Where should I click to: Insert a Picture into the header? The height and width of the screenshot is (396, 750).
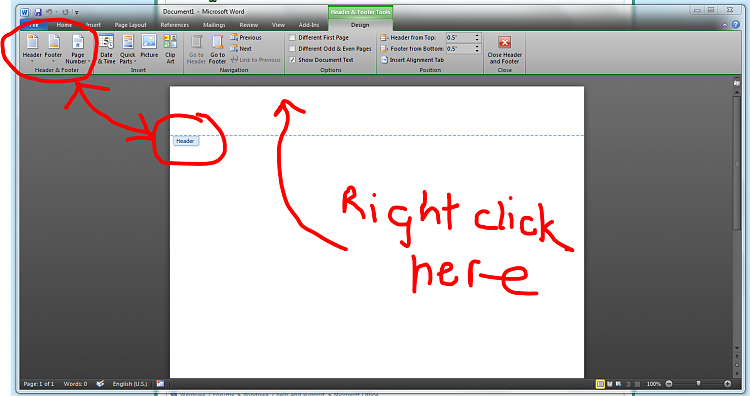[149, 46]
